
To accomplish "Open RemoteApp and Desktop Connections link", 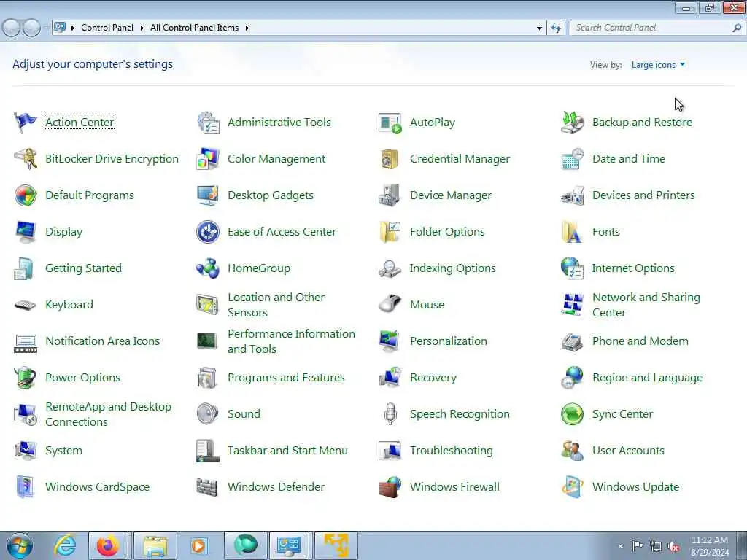I will (x=108, y=414).
